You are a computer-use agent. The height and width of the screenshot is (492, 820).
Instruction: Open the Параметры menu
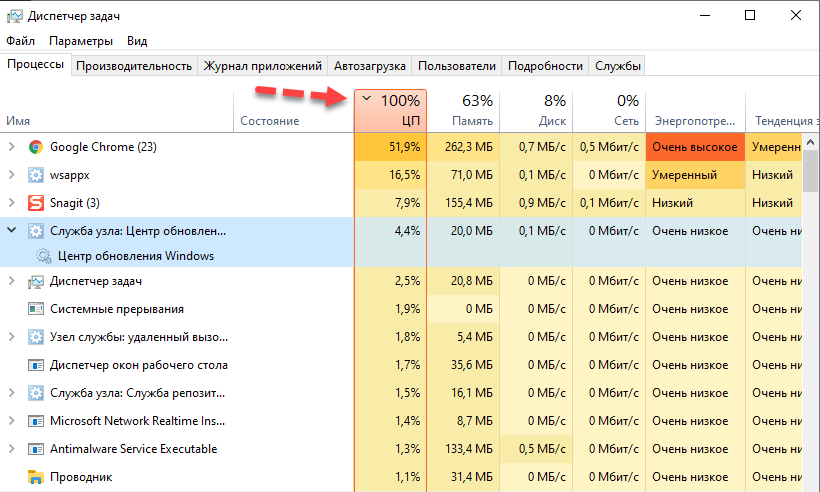click(81, 41)
